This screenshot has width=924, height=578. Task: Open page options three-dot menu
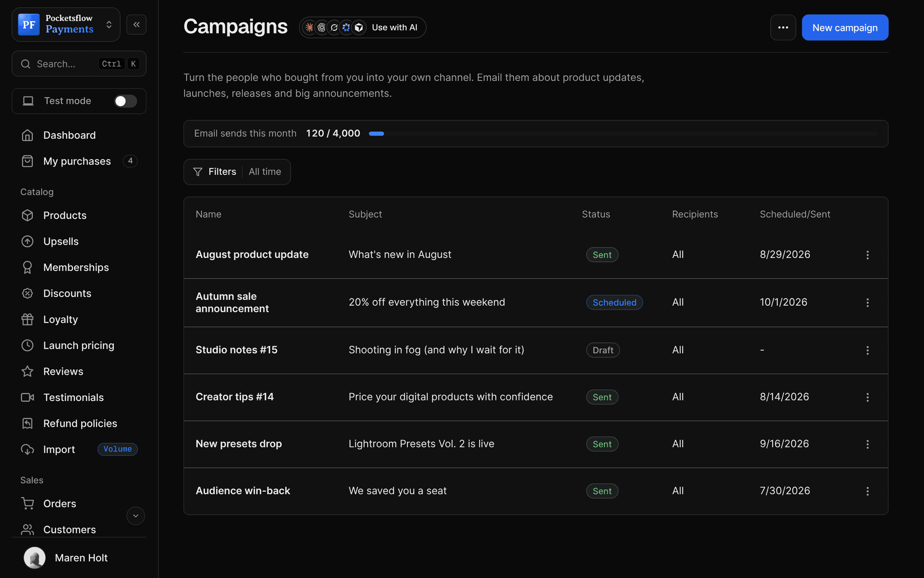click(783, 28)
